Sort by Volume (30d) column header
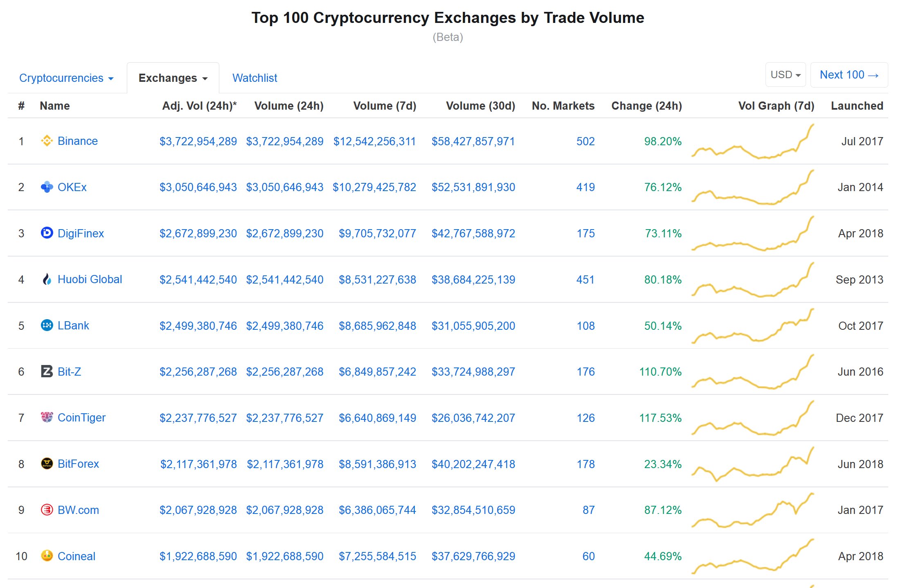This screenshot has width=912, height=588. (480, 106)
